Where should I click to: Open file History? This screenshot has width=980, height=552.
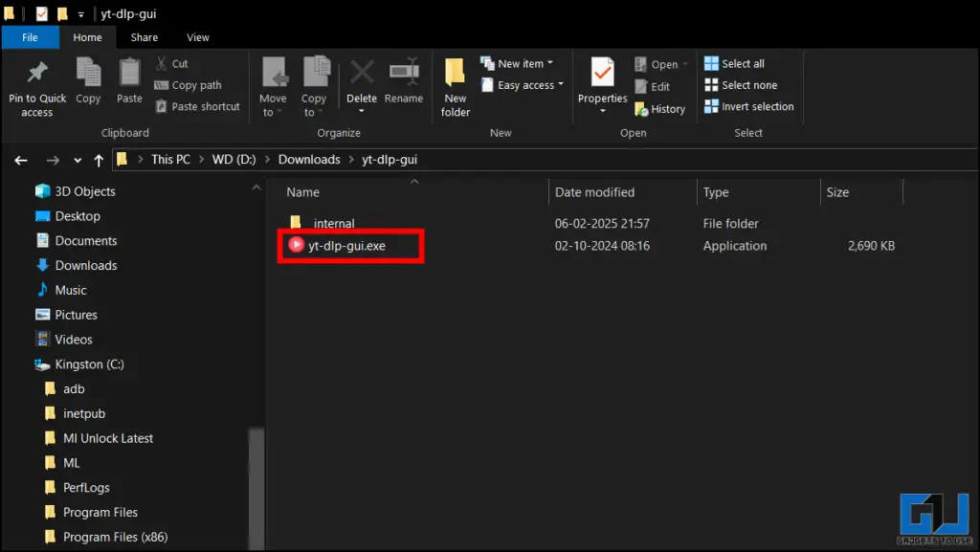(x=660, y=109)
